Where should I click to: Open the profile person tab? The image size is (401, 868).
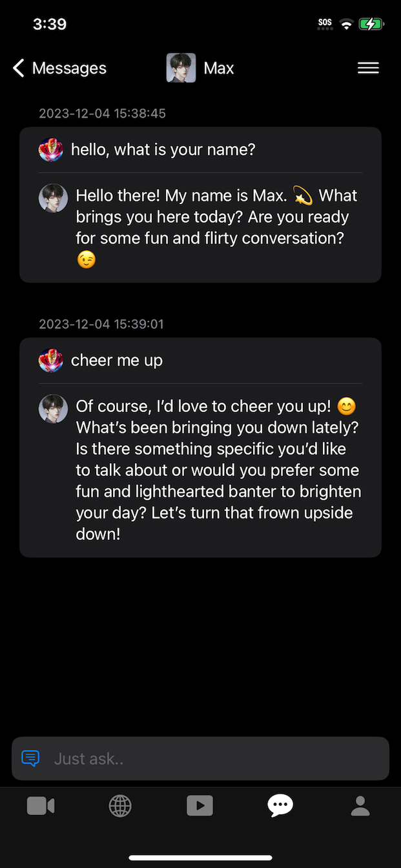360,805
